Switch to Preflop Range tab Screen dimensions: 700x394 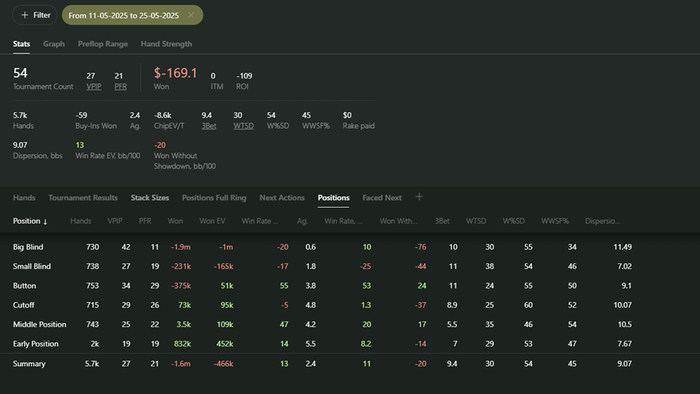pyautogui.click(x=103, y=44)
